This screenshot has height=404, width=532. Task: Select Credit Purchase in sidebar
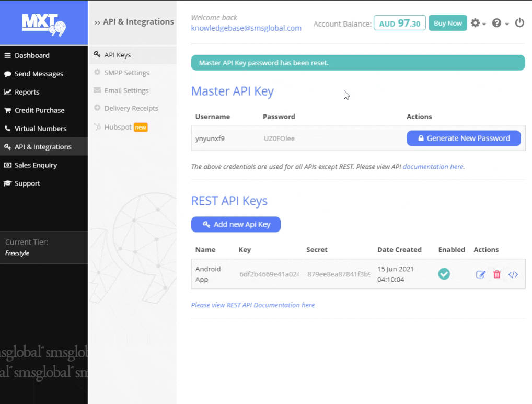[39, 110]
